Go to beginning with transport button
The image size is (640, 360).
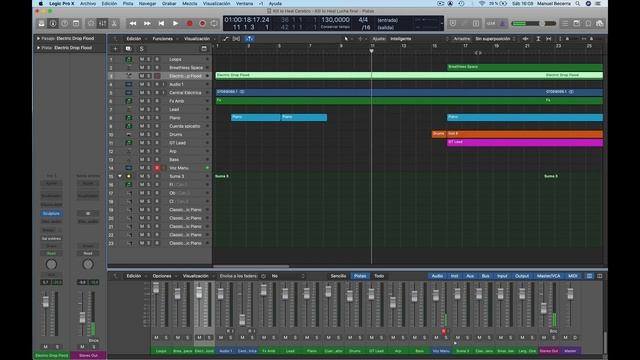161,24
